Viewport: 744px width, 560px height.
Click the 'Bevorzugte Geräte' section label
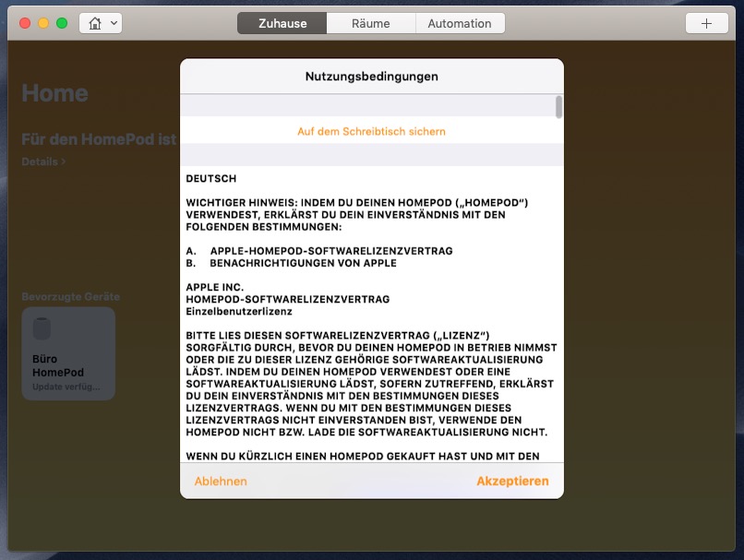[71, 297]
